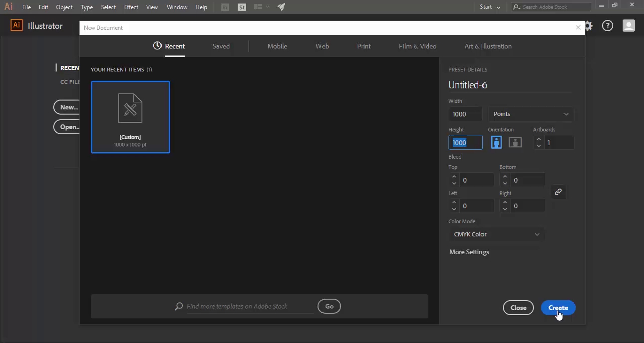Close the New Document dialog with X

[x=578, y=28]
